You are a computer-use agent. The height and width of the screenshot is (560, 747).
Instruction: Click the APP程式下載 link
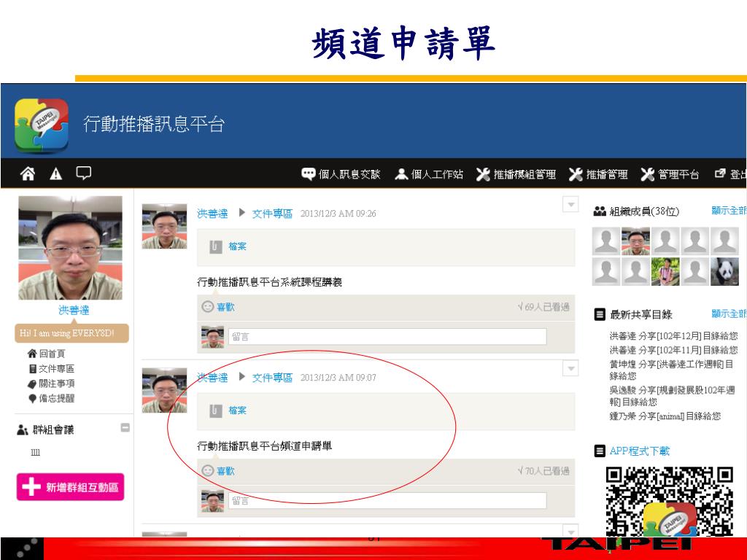pos(640,451)
